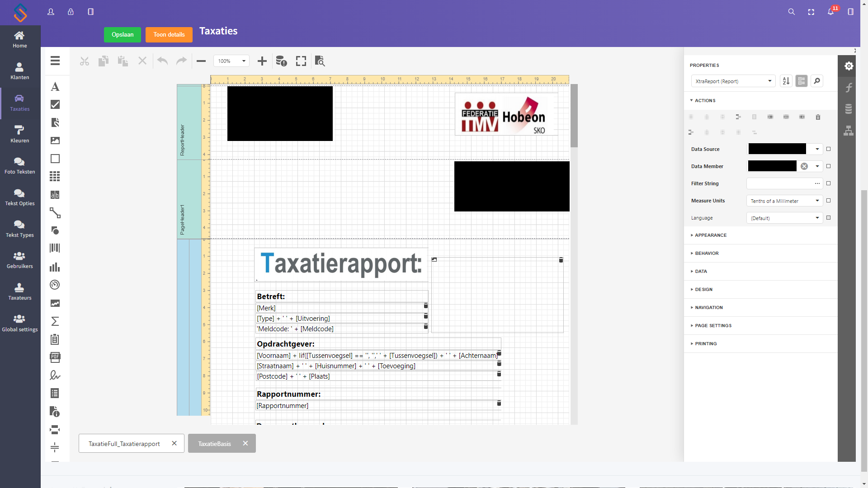Click the Redo arrow icon
The height and width of the screenshot is (488, 868).
coord(181,61)
